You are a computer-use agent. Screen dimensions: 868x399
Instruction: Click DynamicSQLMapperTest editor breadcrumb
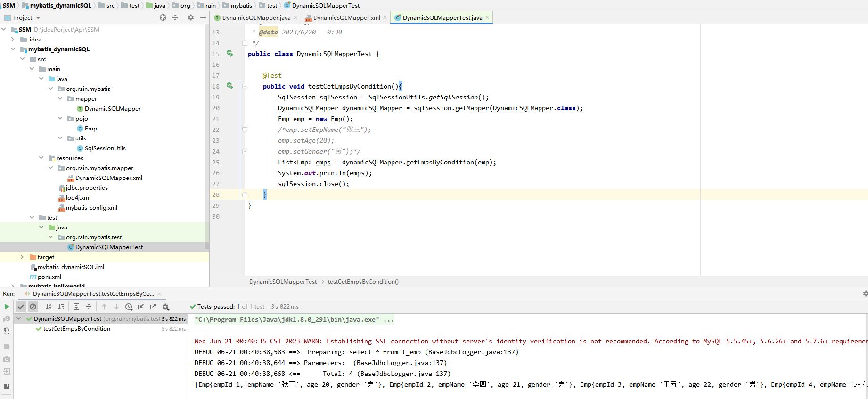click(283, 281)
